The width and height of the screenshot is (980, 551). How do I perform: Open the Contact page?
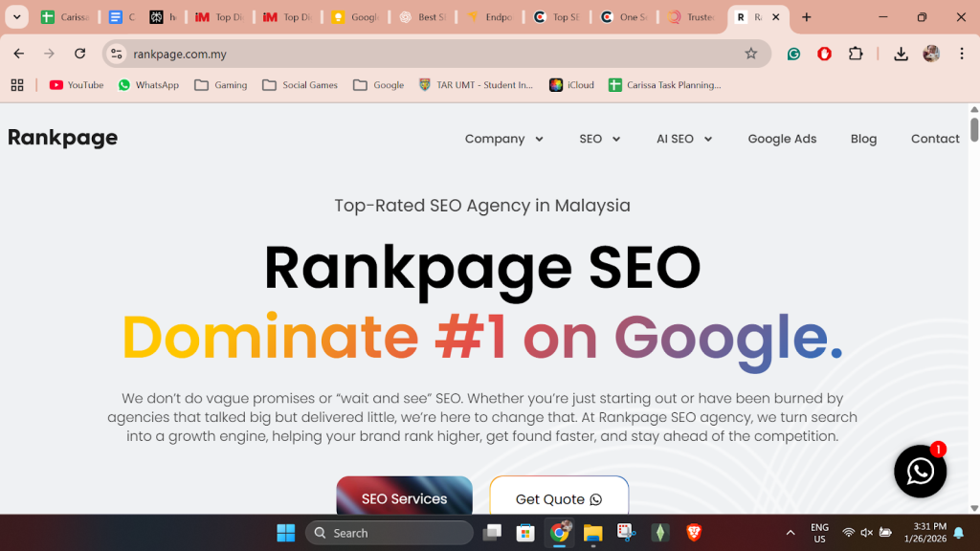(x=934, y=139)
